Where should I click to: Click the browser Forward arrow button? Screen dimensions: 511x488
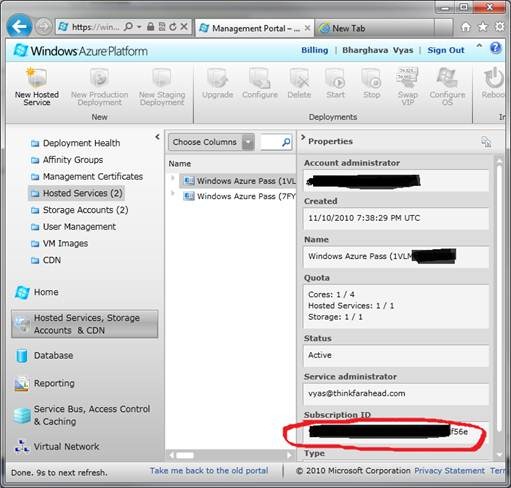click(x=44, y=27)
